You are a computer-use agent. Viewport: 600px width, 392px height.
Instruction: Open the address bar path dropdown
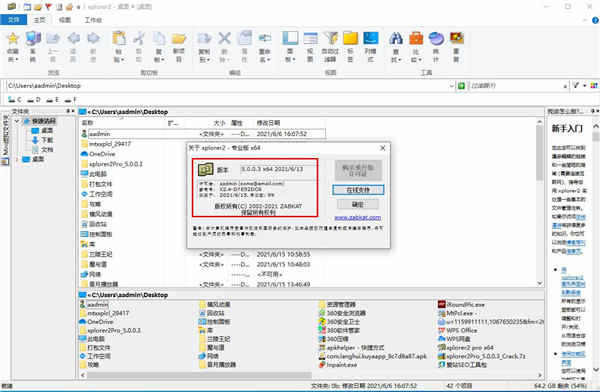pyautogui.click(x=452, y=86)
